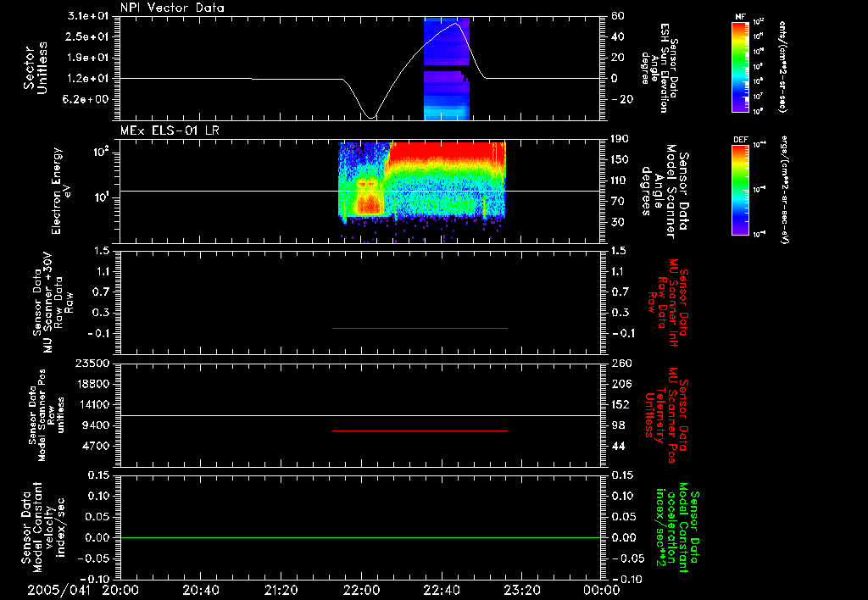
Task: Click the NF color bar legend
Action: [741, 66]
